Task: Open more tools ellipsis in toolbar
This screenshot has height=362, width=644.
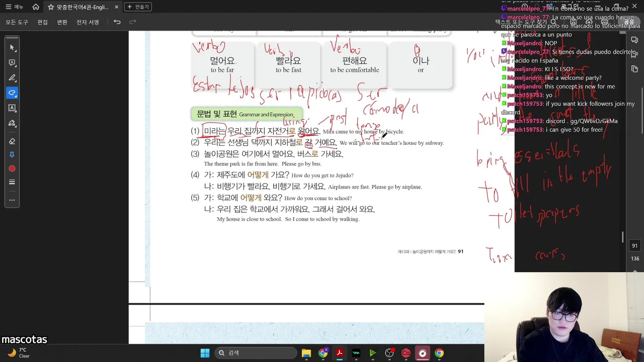Action: (12, 200)
